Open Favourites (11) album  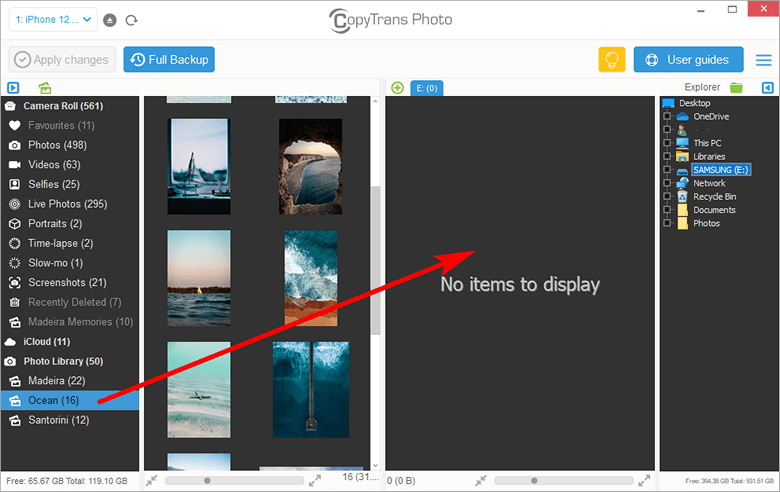[70, 125]
